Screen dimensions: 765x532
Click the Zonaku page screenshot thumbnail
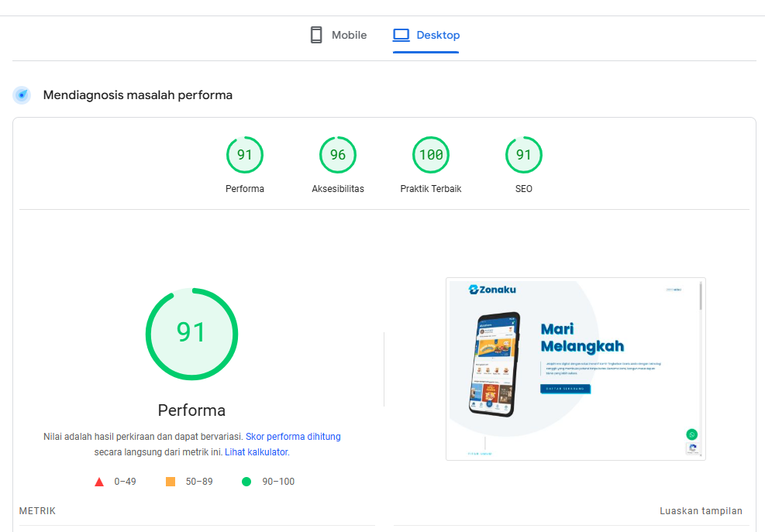click(x=576, y=369)
